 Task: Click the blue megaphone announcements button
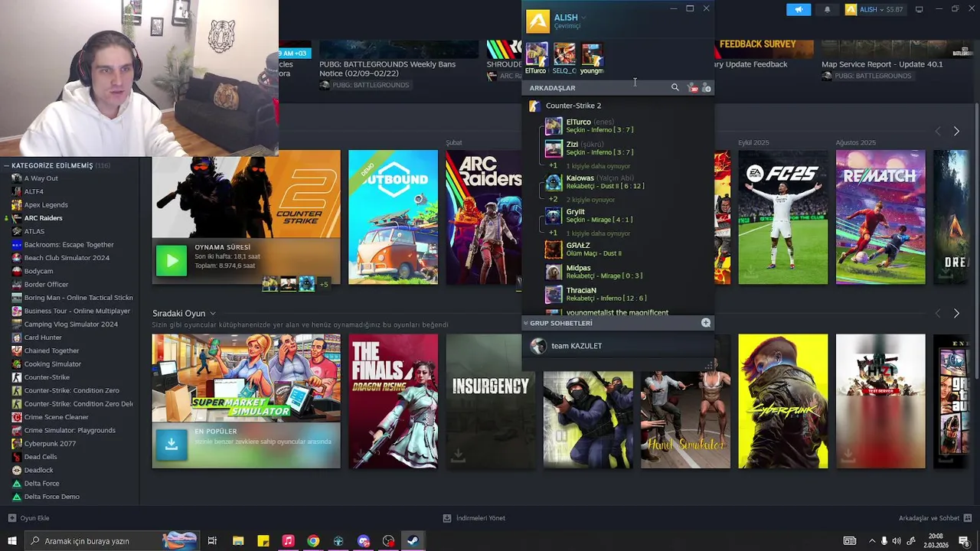coord(799,9)
